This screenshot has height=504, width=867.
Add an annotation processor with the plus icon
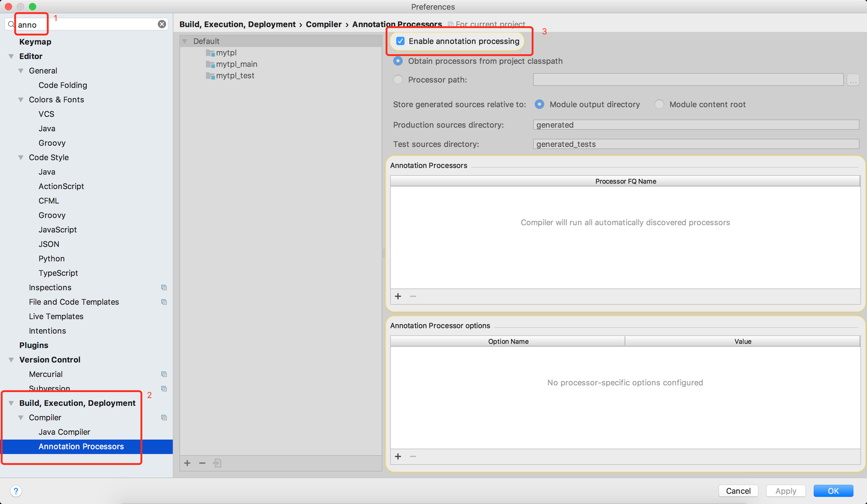point(398,296)
